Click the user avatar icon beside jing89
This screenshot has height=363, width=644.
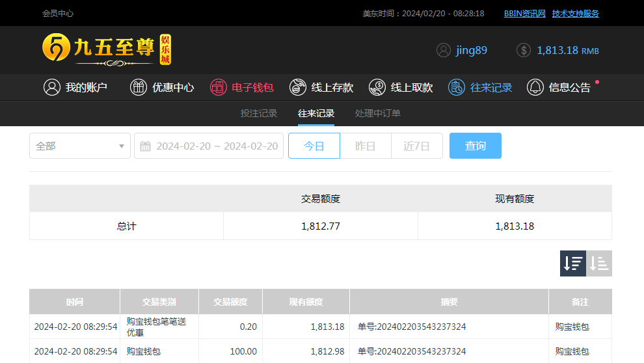(x=444, y=50)
